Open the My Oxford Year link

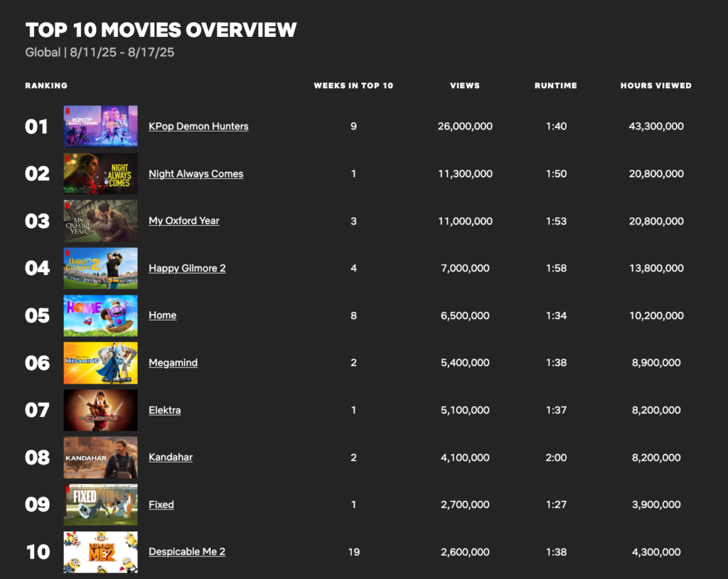click(x=183, y=221)
